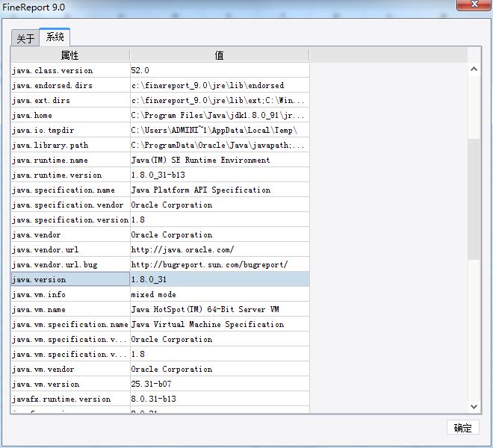Select the java.endorsed.dirs property cell

tap(70, 85)
